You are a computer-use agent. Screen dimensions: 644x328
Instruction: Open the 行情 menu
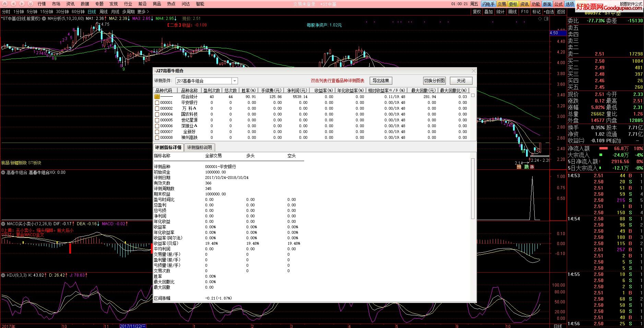(41, 4)
